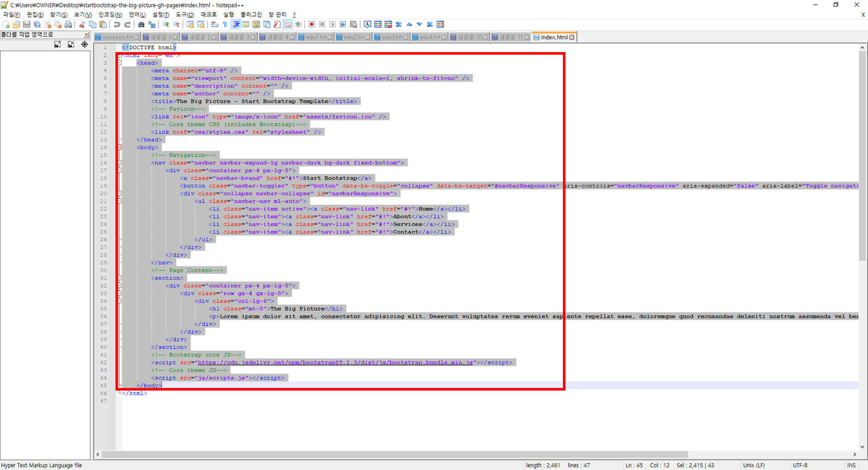Start macro recording with red circle icon
868x470 pixels.
[312, 25]
